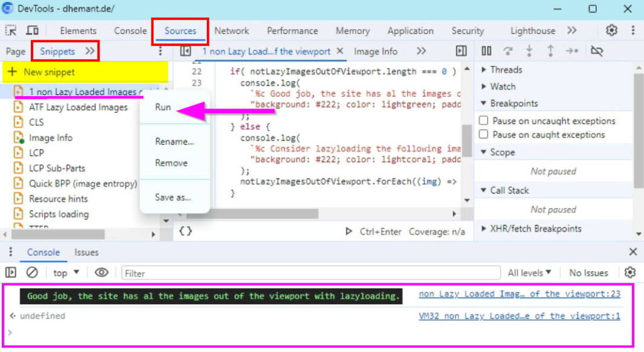Open the Application tab
The width and height of the screenshot is (644, 352).
pyautogui.click(x=410, y=31)
